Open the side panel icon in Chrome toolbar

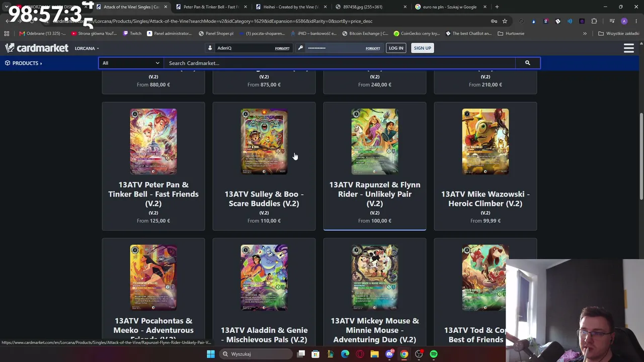click(x=612, y=21)
